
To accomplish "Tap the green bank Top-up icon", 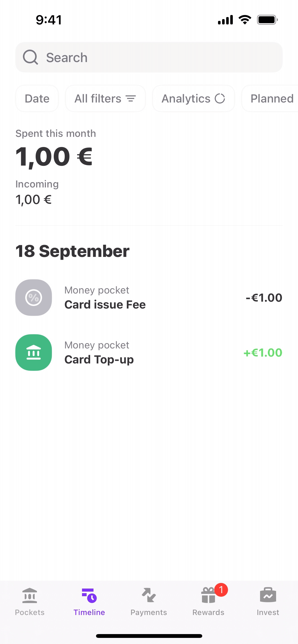I will tap(34, 353).
